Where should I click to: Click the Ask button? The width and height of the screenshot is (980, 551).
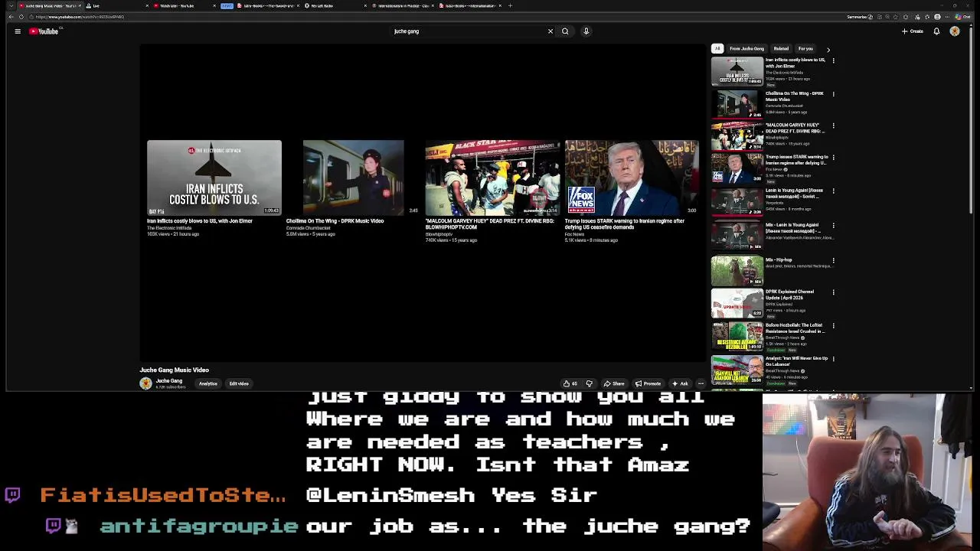(680, 384)
